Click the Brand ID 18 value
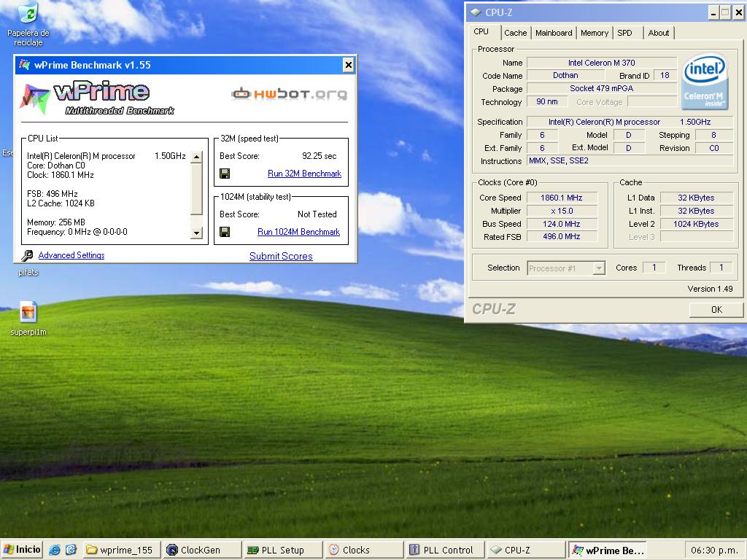This screenshot has width=747, height=560. point(665,75)
